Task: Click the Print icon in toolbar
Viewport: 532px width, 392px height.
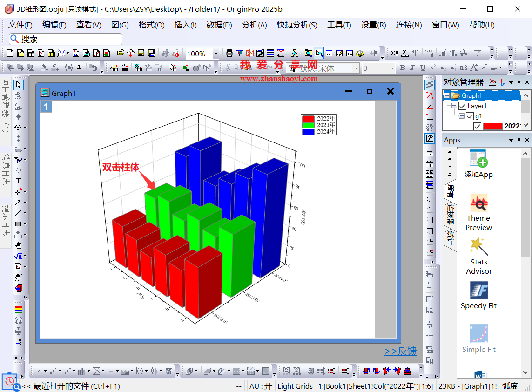Action: tap(229, 54)
